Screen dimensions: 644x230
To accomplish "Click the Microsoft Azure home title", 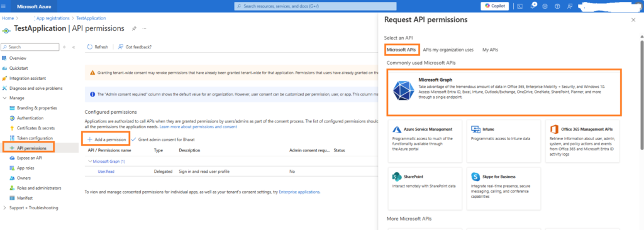I will point(34,6).
